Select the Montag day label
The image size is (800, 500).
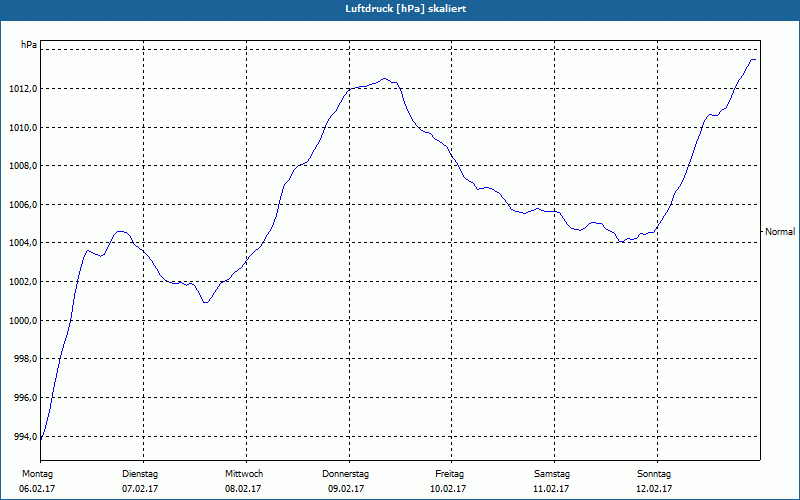coord(37,474)
